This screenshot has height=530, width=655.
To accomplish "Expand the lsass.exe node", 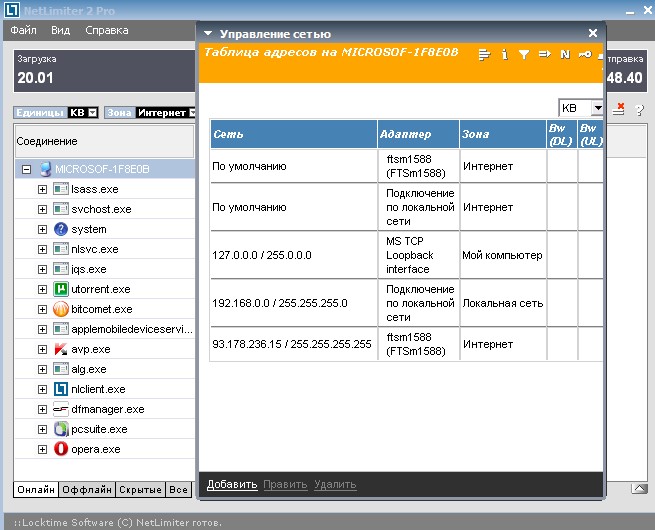I will [42, 189].
